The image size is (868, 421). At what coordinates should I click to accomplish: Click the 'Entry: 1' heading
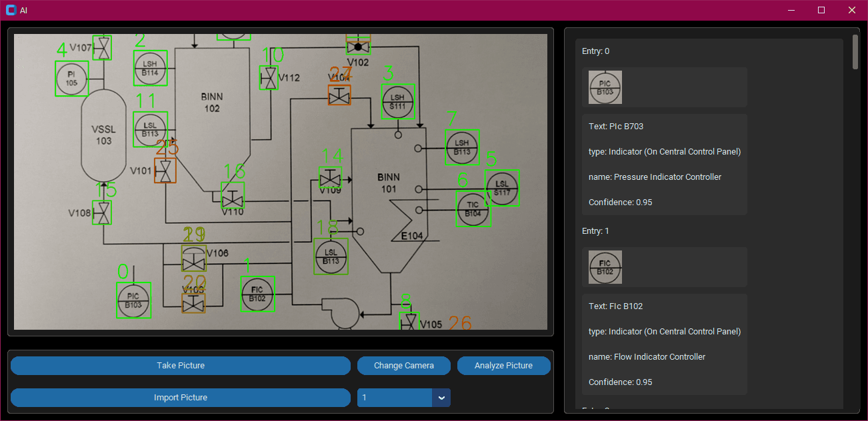click(596, 231)
